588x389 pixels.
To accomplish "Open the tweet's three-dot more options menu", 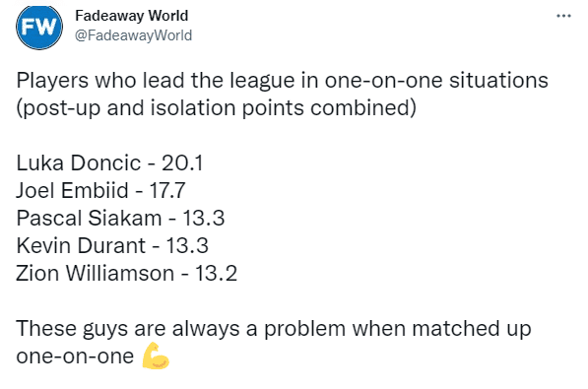I will coord(563,16).
